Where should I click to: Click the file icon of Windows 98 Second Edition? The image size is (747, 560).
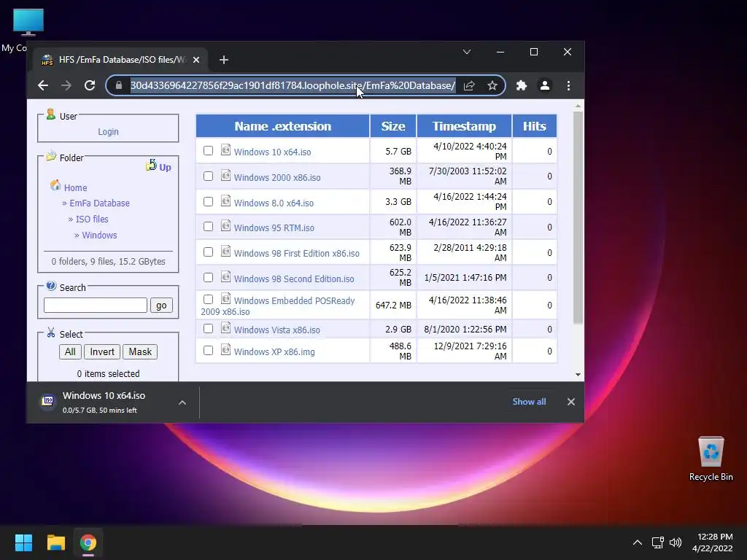pos(226,276)
